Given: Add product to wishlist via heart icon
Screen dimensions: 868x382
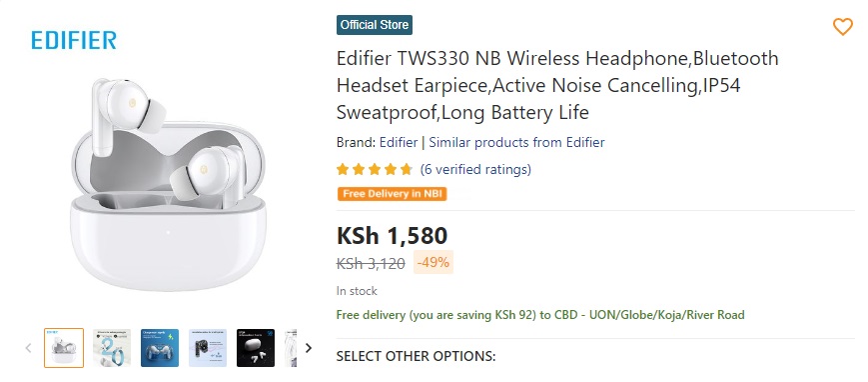Looking at the screenshot, I should [843, 27].
